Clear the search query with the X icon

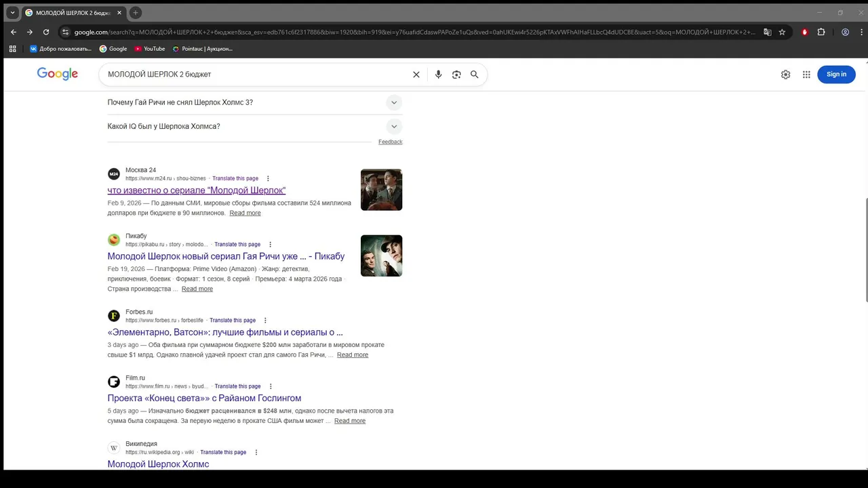click(416, 75)
